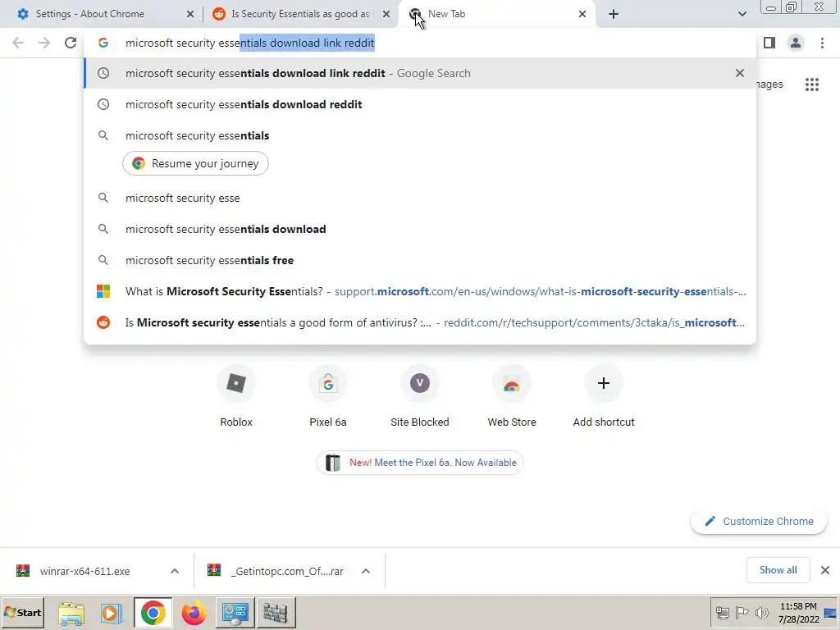Screen dimensions: 840x630
Task: Launch Windows Media Player from the taskbar
Action: coord(112,613)
